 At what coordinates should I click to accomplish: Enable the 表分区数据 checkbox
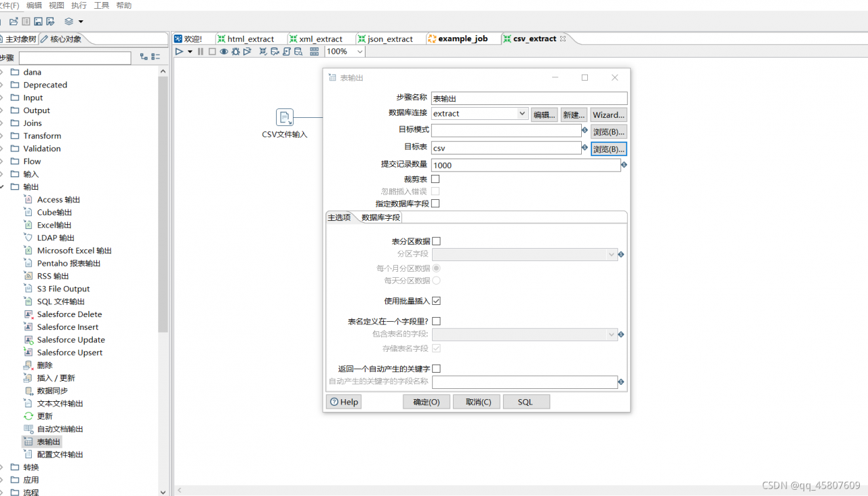click(436, 241)
